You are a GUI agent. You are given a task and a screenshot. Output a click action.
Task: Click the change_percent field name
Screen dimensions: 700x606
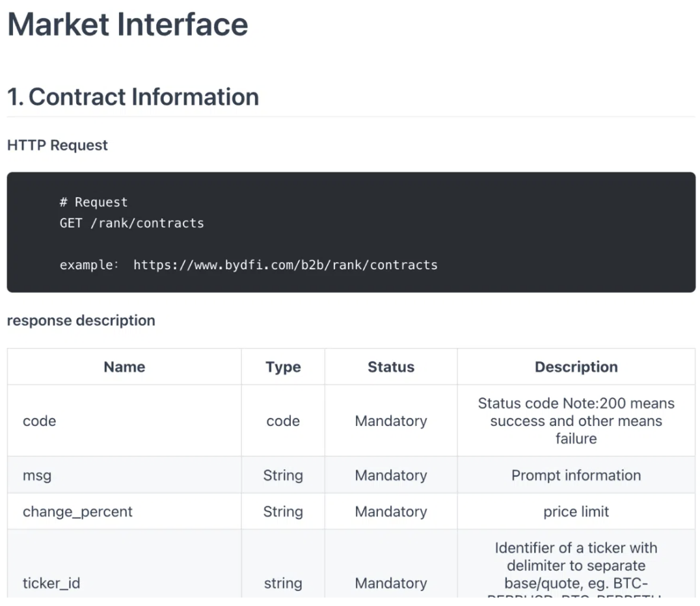coord(77,512)
